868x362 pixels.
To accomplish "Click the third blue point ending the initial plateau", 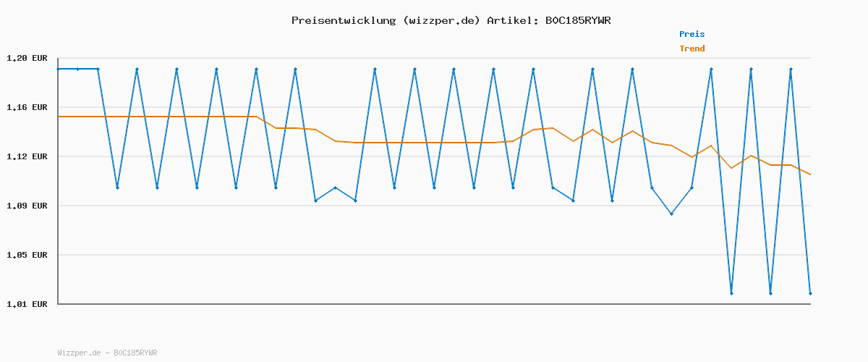I will point(98,69).
